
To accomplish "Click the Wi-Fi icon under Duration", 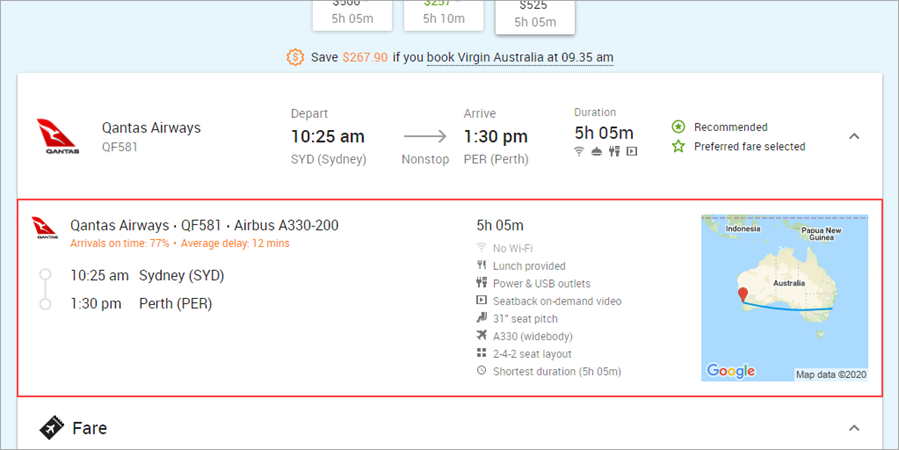I will click(579, 151).
